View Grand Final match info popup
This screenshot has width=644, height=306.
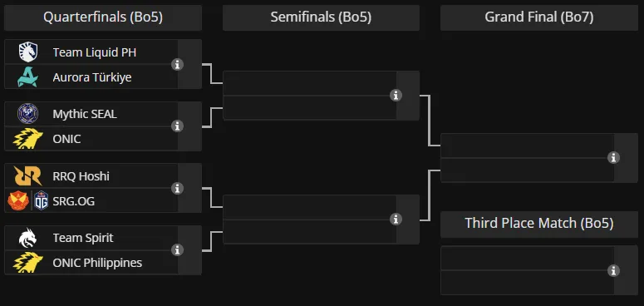coord(613,157)
